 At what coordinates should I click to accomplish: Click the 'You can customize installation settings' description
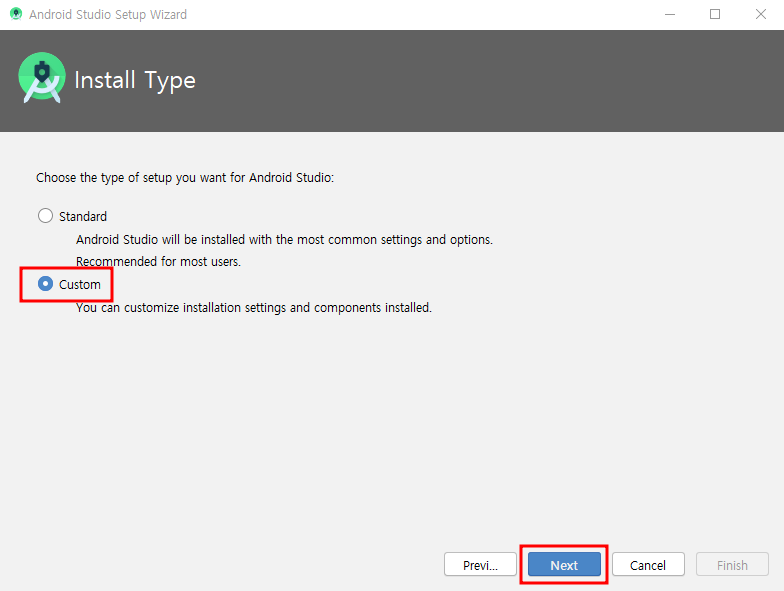(x=254, y=308)
